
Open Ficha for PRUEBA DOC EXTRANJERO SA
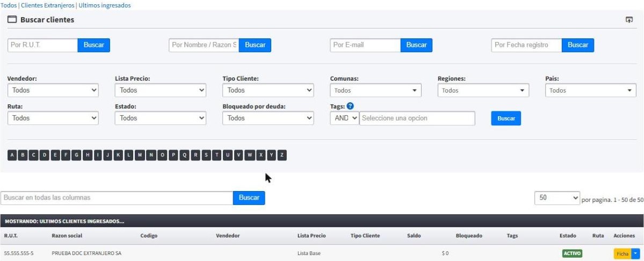point(623,253)
